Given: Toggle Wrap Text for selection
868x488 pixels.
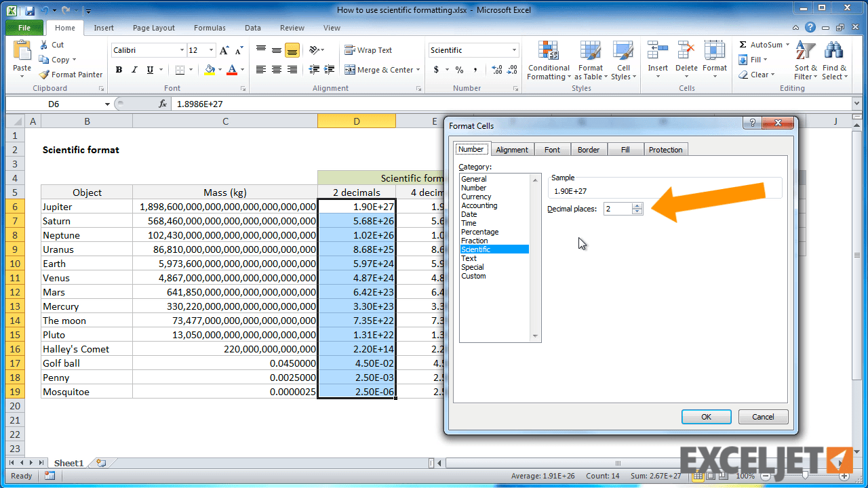Looking at the screenshot, I should pos(369,49).
